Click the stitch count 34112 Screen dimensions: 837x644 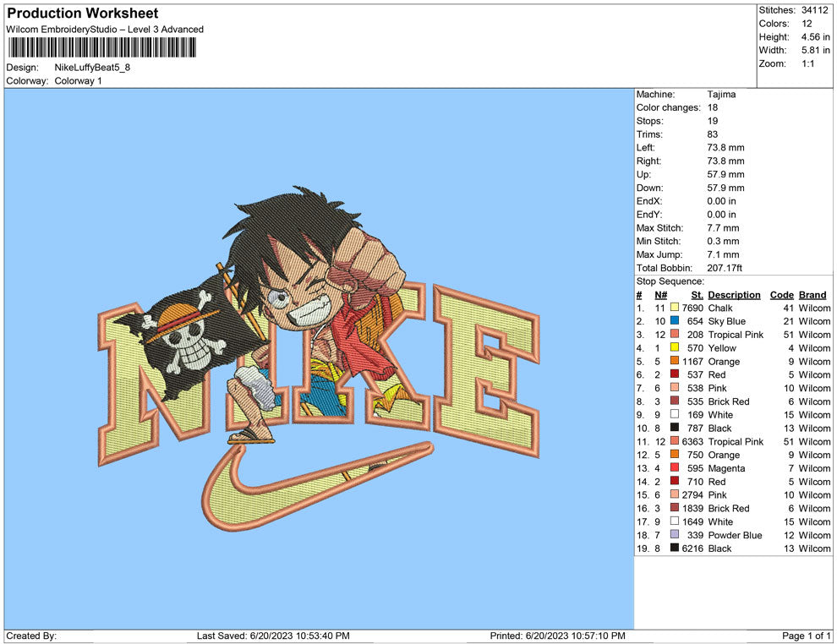tap(814, 10)
